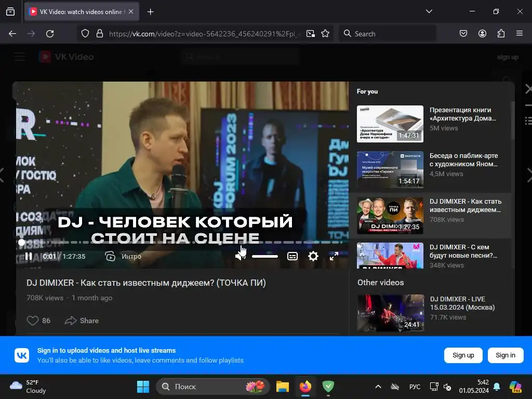
Task: Open weather widget 52°F Cloudy
Action: click(x=28, y=387)
